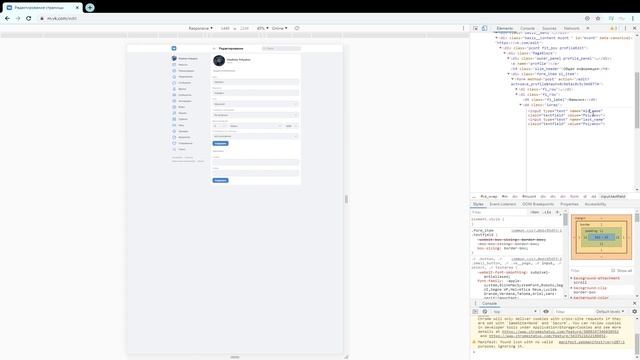Collapse the form method post node

tap(513, 79)
